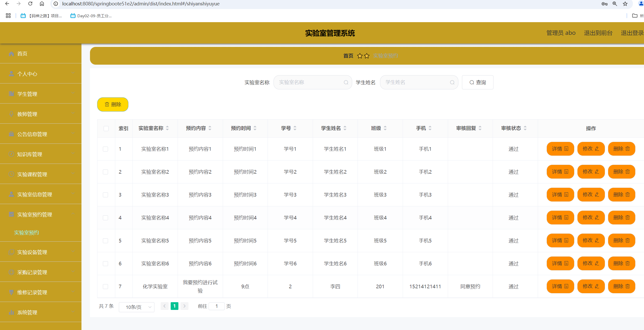
Task: Sort the table by 预约时间 column arrows
Action: 255,128
